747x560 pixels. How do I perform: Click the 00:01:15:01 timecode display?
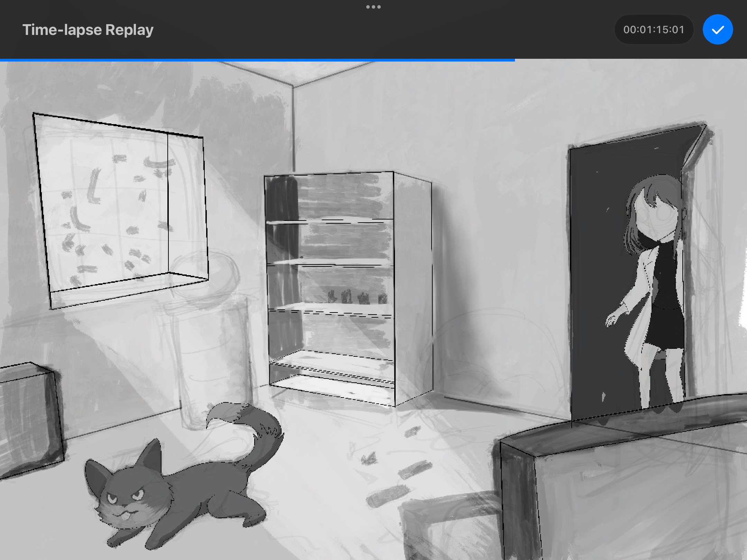tap(654, 30)
